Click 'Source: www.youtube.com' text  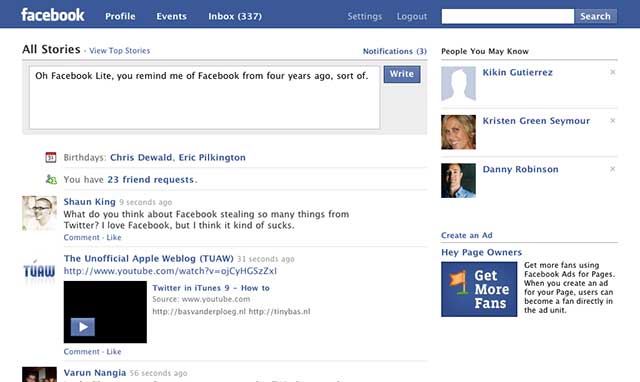tap(201, 299)
